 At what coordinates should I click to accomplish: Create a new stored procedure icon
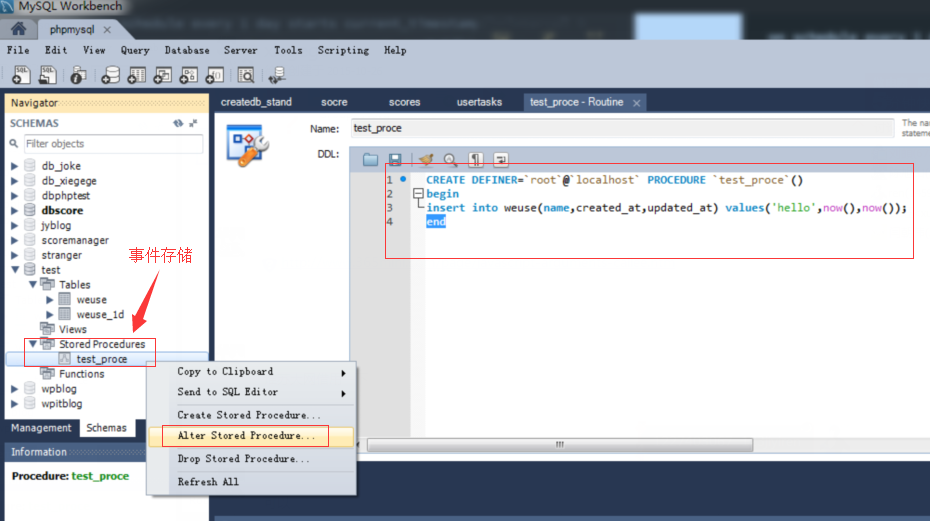point(189,75)
